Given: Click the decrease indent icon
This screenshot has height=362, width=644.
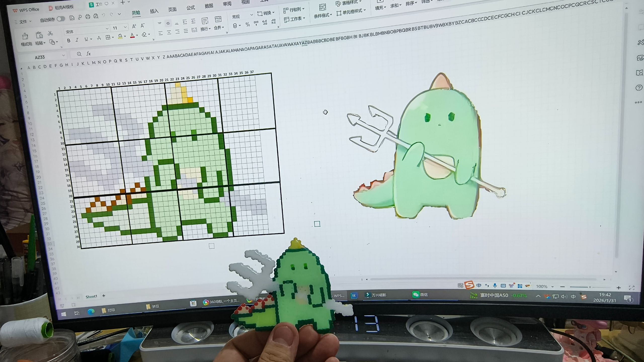Looking at the screenshot, I should coord(185,22).
